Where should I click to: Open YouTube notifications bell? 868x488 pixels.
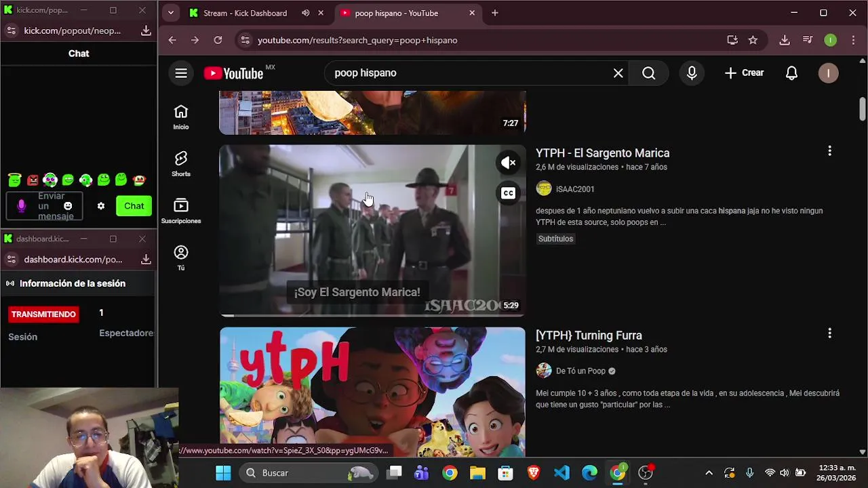(791, 73)
